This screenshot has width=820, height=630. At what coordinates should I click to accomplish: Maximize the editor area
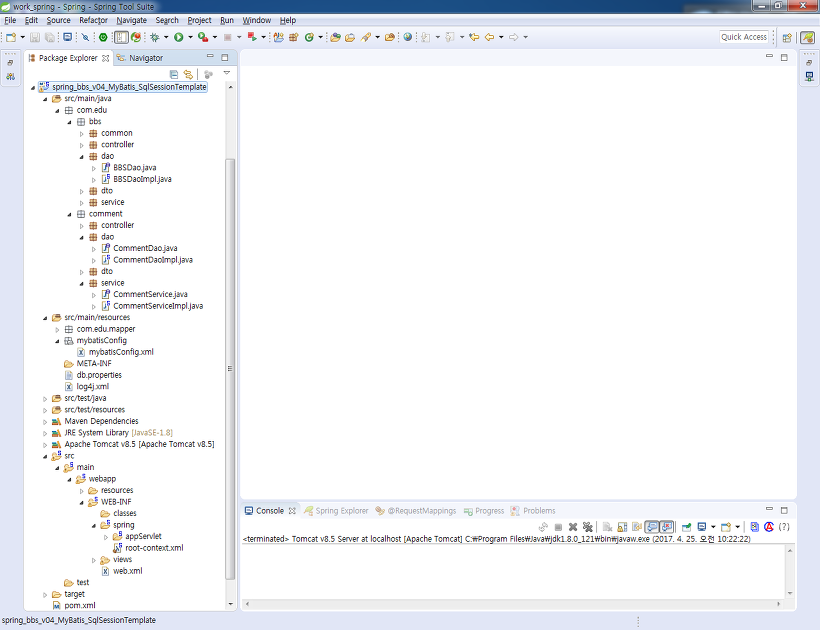784,57
